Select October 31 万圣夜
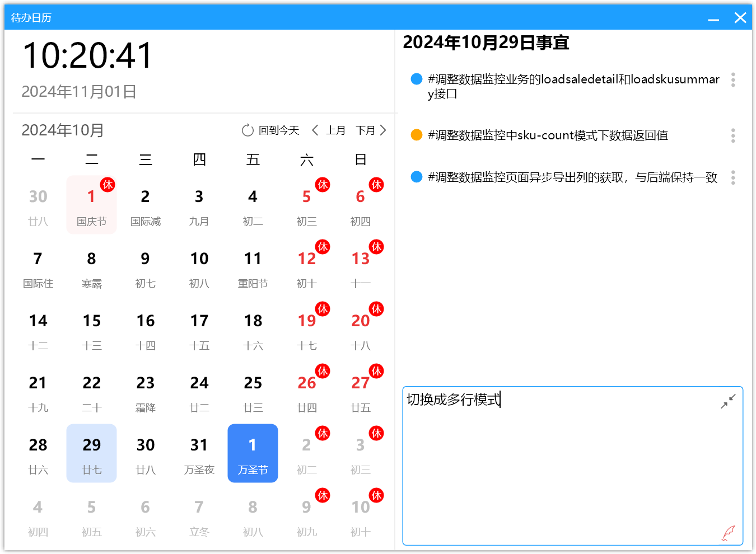This screenshot has width=756, height=554. [x=199, y=453]
